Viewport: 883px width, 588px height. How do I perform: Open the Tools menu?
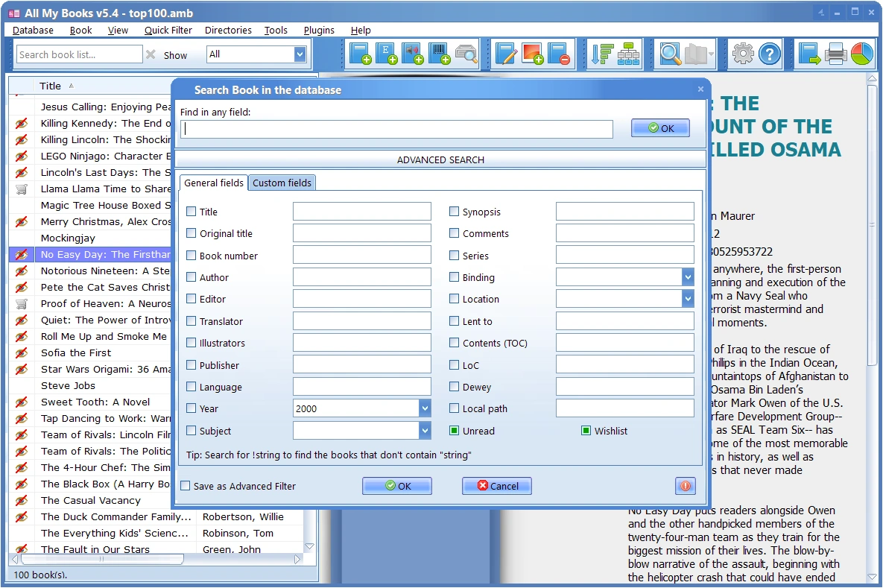point(276,30)
